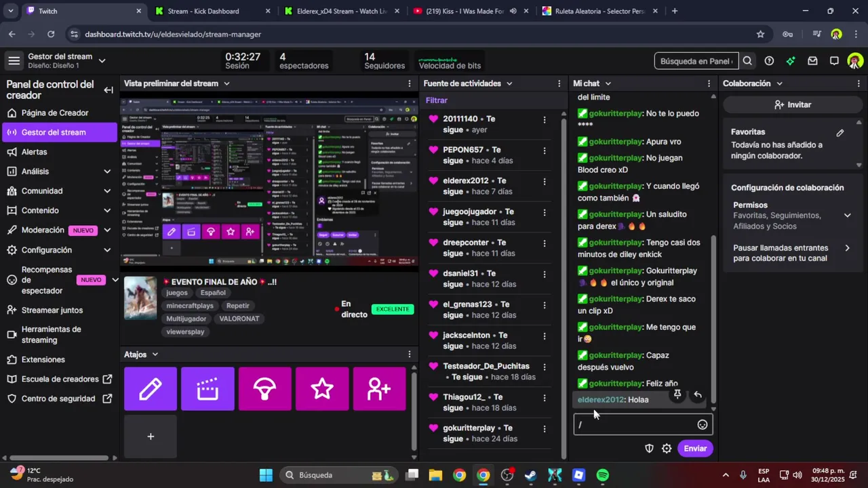This screenshot has width=868, height=488.
Task: Open Streamear juntos in sidebar
Action: [x=52, y=310]
